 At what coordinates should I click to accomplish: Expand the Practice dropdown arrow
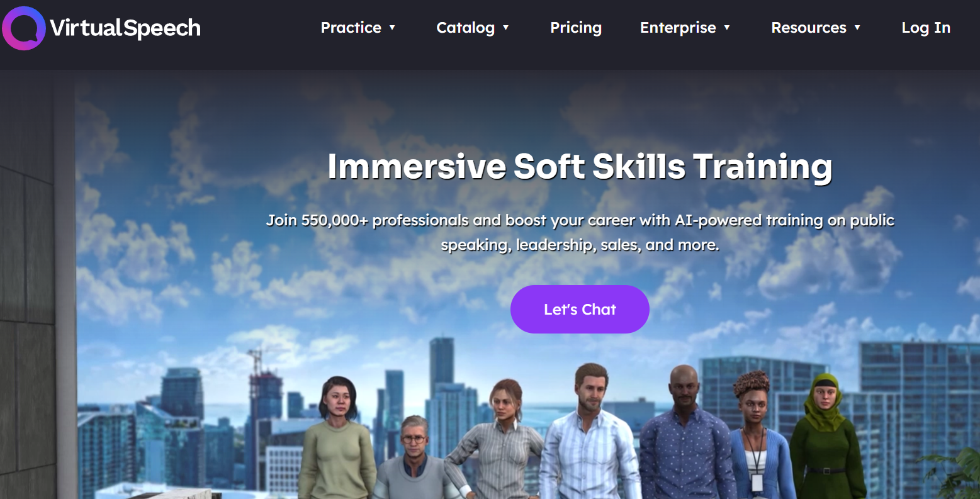[392, 28]
